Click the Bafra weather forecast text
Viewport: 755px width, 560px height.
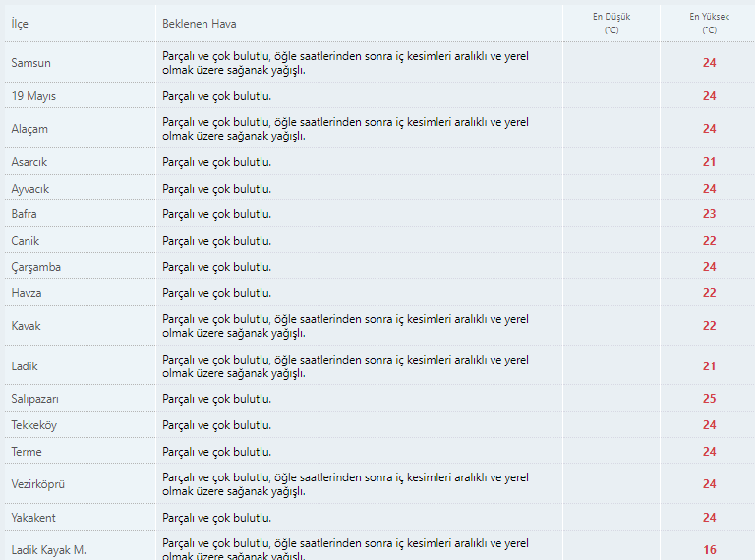tap(216, 214)
